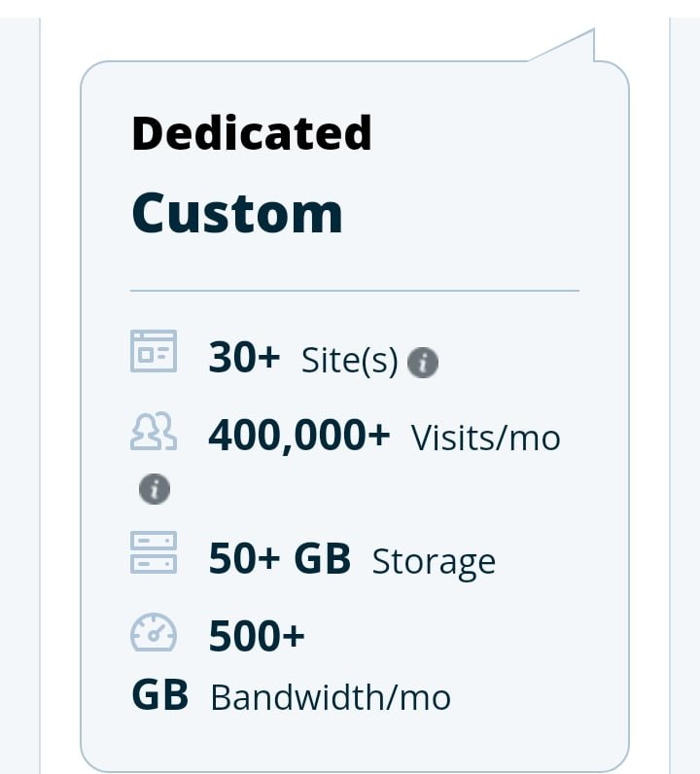The width and height of the screenshot is (700, 774).
Task: Select the Dedicated plan heading
Action: (x=251, y=133)
